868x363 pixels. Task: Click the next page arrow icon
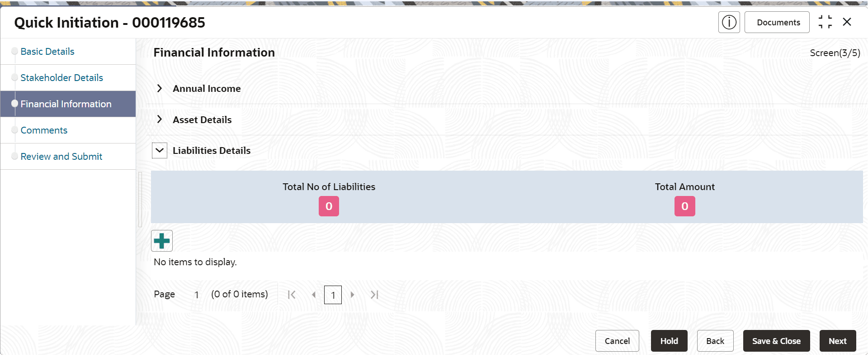click(x=352, y=295)
